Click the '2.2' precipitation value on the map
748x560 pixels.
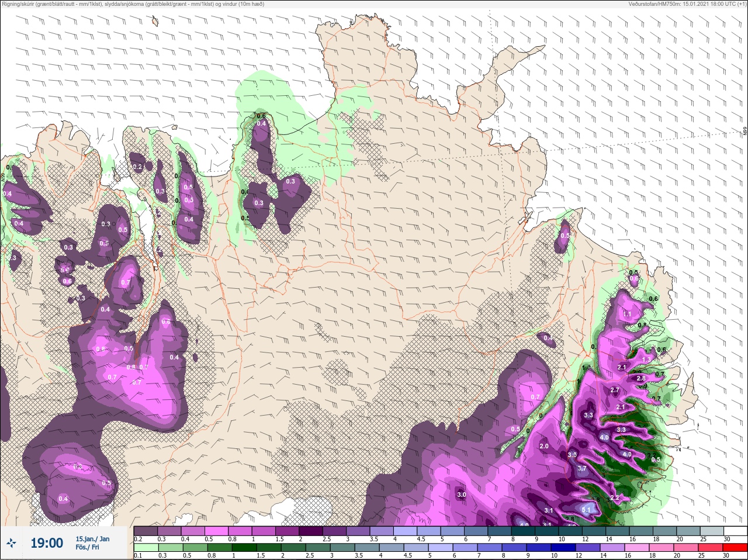pyautogui.click(x=614, y=497)
